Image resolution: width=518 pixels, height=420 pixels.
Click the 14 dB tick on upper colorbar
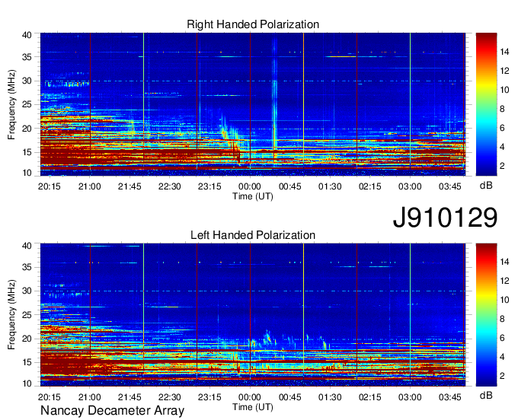click(x=504, y=52)
